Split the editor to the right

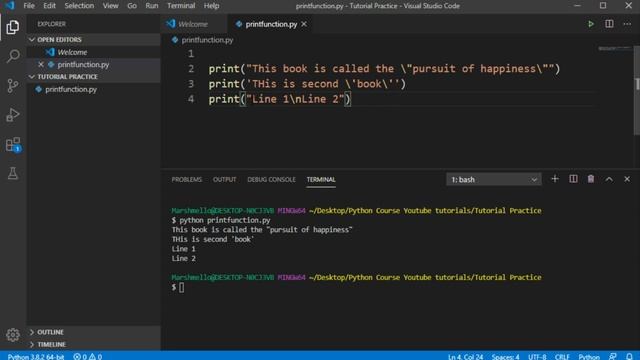(609, 24)
